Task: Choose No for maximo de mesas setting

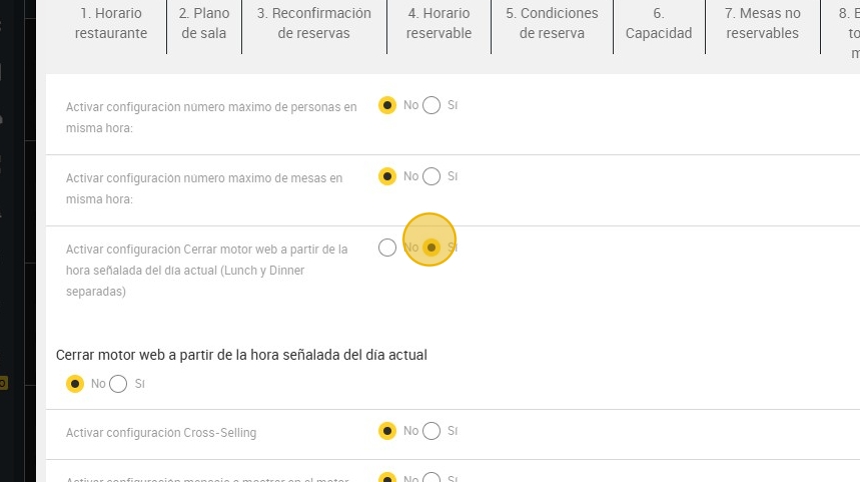Action: (x=388, y=176)
